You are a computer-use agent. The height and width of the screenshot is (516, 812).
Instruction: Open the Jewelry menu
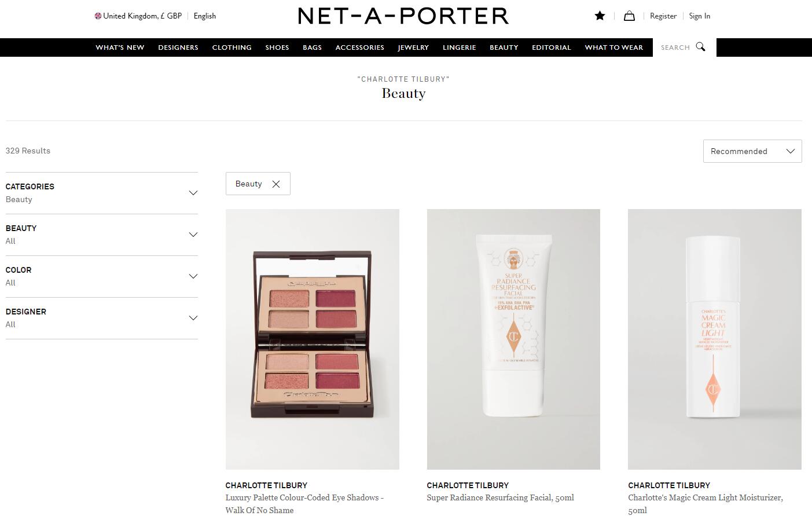(413, 47)
